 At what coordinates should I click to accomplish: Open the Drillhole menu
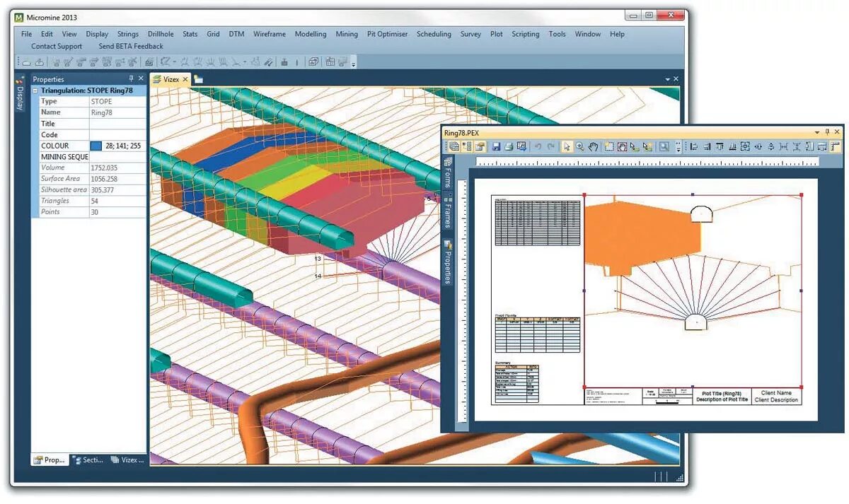161,34
